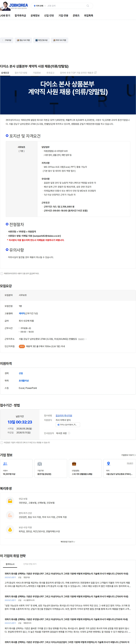The image size is (136, 644).
Task: Click the magnifier search icon
Action: pos(88,6)
